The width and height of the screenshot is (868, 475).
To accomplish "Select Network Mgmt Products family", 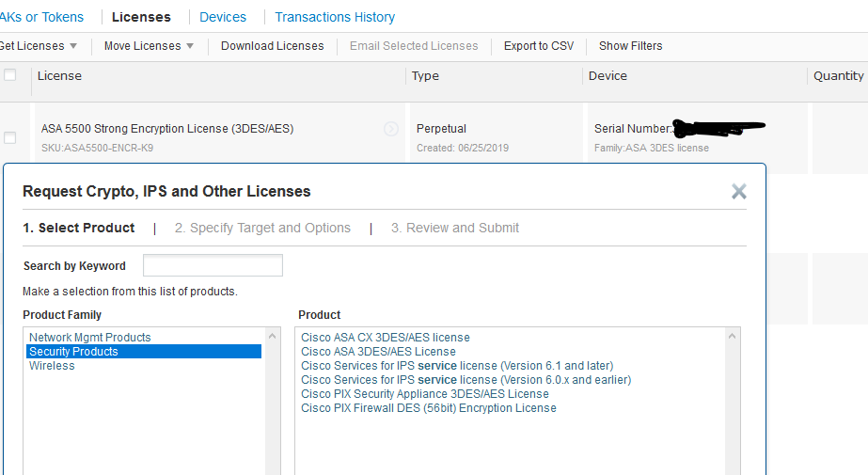I will pyautogui.click(x=90, y=338).
